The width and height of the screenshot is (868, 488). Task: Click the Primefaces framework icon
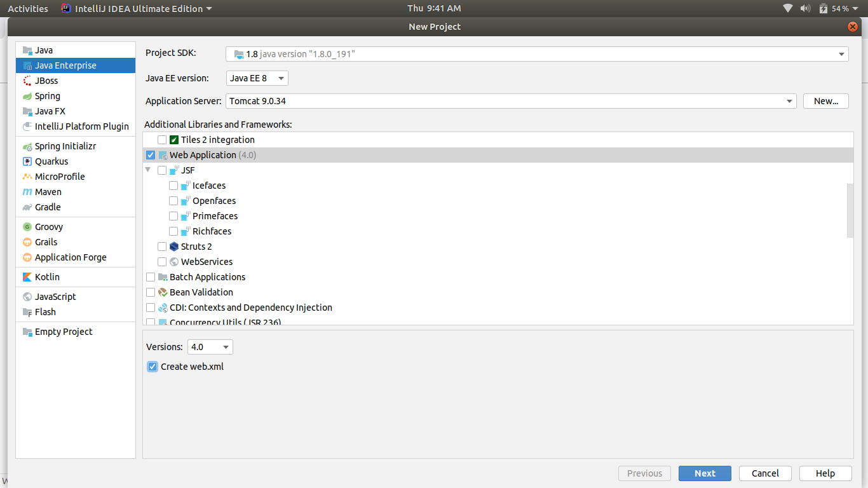[186, 216]
